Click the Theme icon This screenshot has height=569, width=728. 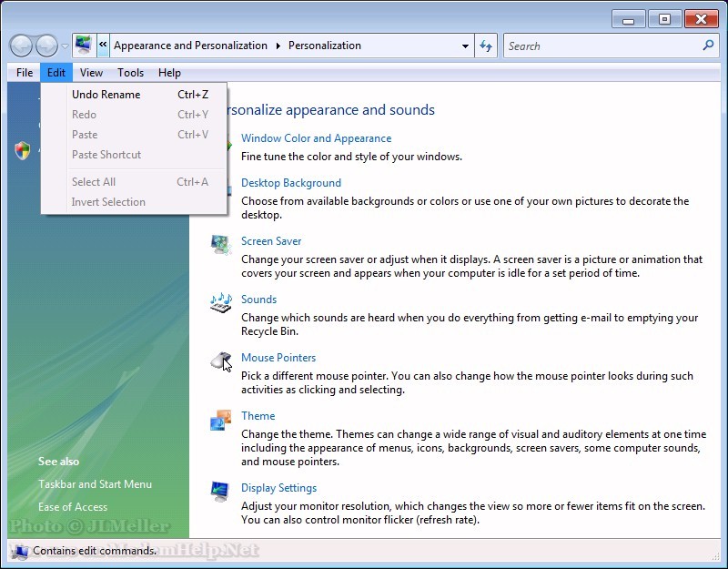coord(220,420)
